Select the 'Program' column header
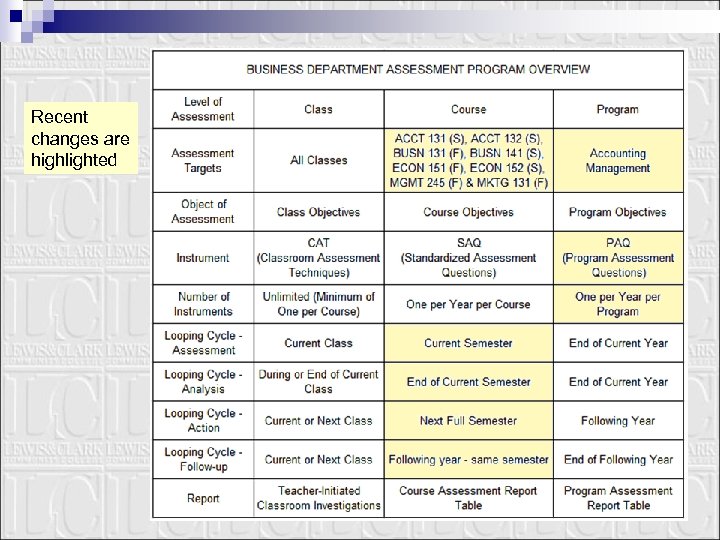 [618, 109]
